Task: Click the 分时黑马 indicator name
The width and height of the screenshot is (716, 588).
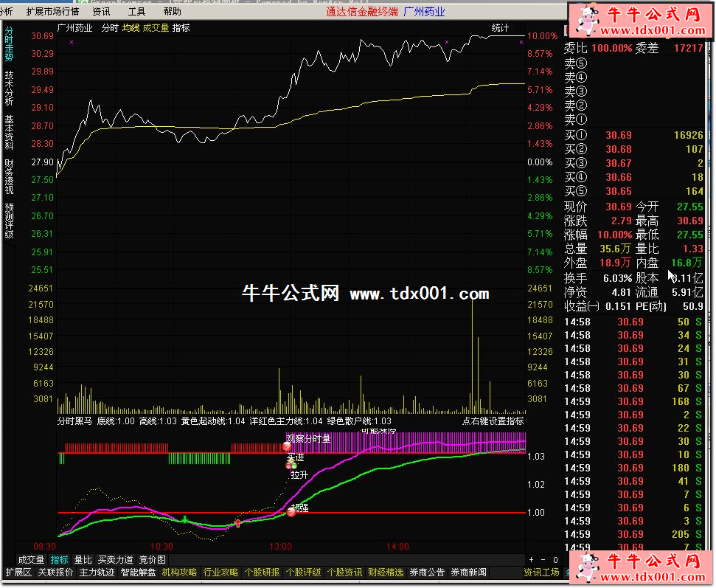Action: pyautogui.click(x=75, y=421)
